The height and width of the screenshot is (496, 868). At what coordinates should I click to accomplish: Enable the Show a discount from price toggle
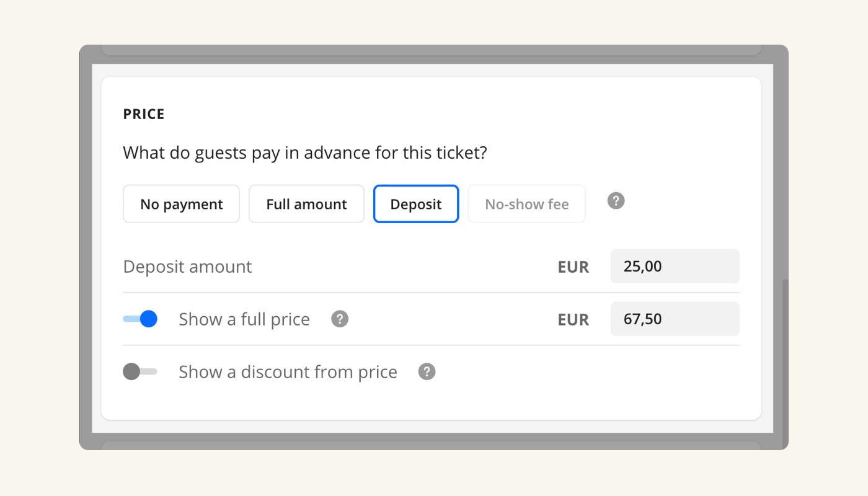(x=140, y=371)
